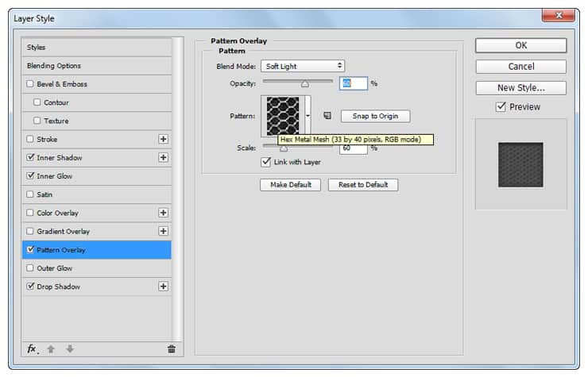588x377 pixels.
Task: Select the Outer Glow effect row
Action: [x=97, y=268]
